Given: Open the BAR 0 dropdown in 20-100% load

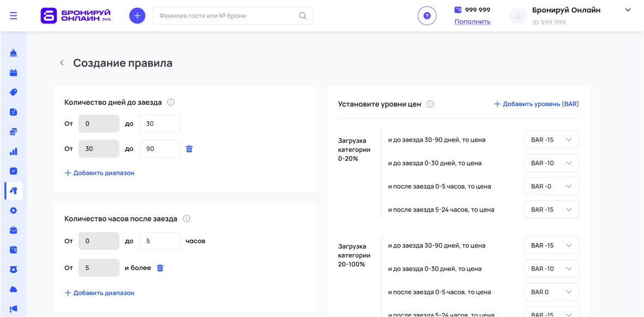Looking at the screenshot, I should coord(551,292).
